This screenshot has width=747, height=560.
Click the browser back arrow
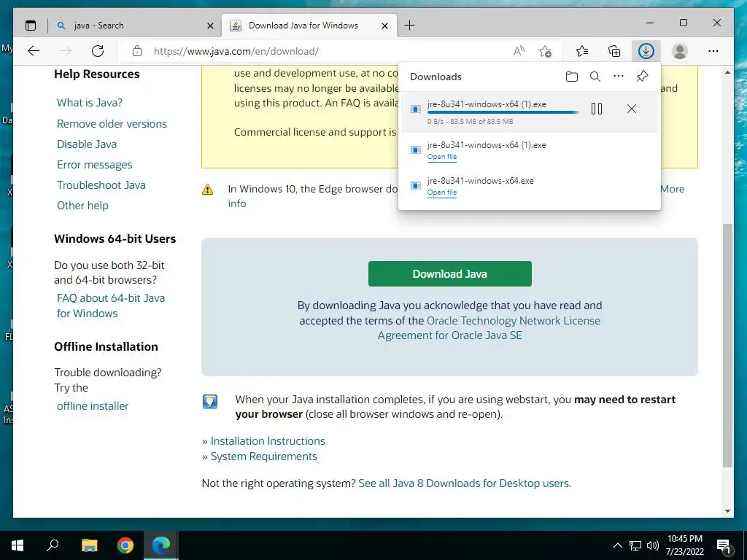click(x=34, y=51)
